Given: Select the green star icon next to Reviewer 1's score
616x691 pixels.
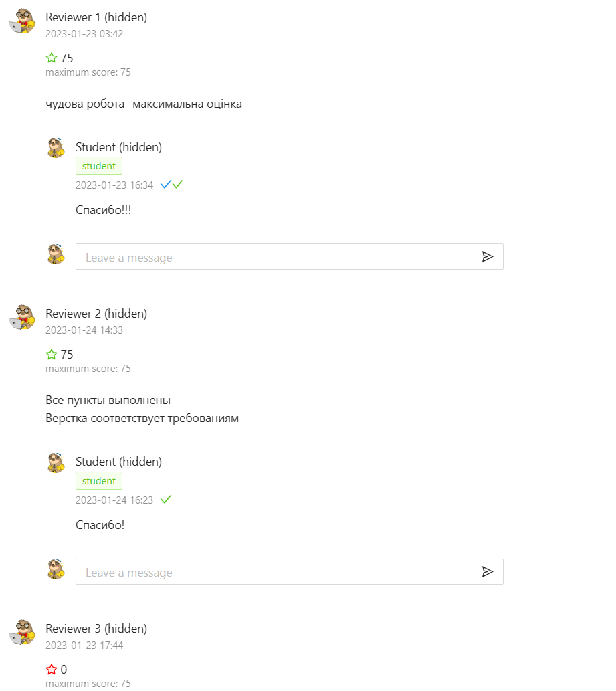Looking at the screenshot, I should point(52,58).
